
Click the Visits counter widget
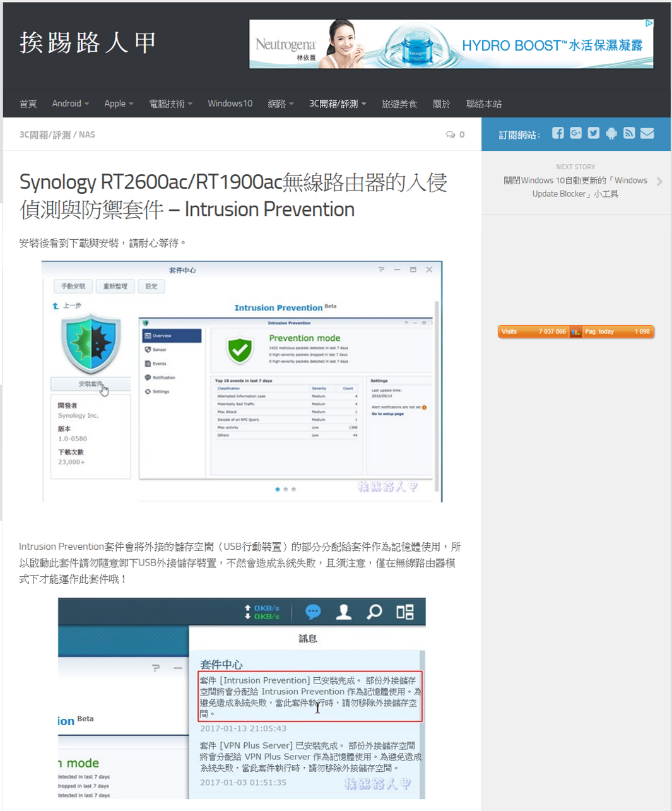coord(575,331)
